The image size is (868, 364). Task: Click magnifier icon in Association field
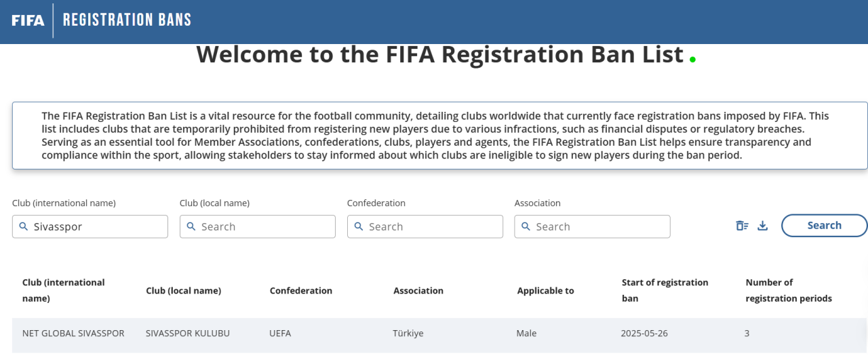pos(526,226)
